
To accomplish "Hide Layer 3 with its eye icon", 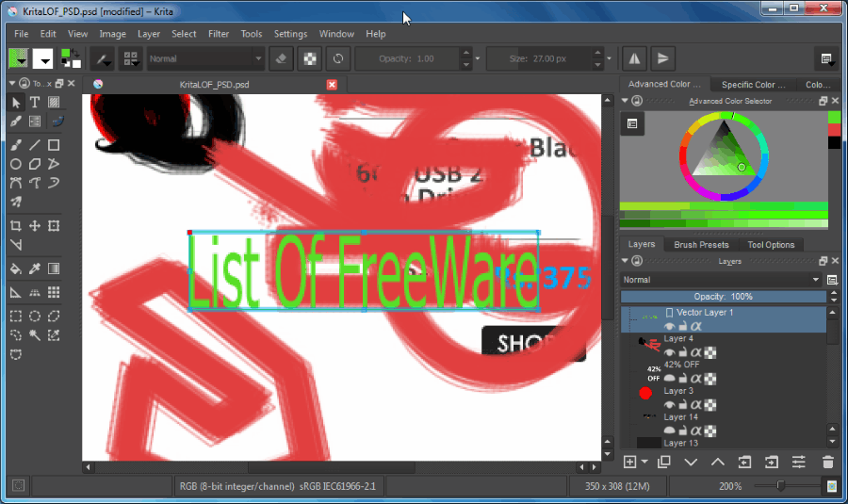I will click(670, 404).
